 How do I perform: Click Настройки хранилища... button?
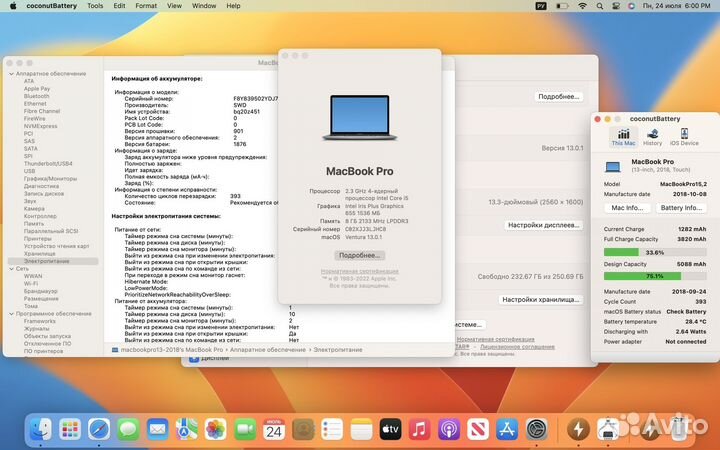(x=540, y=299)
